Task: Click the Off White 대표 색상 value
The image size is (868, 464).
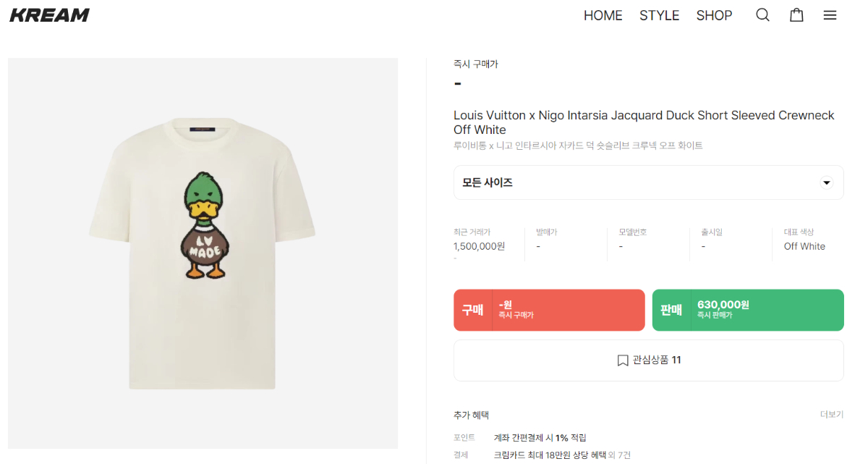Action: (x=804, y=246)
